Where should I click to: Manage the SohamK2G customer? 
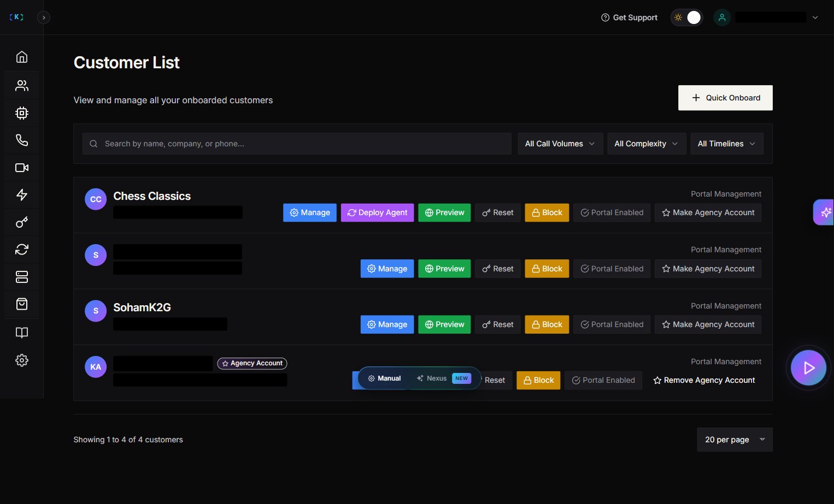pos(387,324)
